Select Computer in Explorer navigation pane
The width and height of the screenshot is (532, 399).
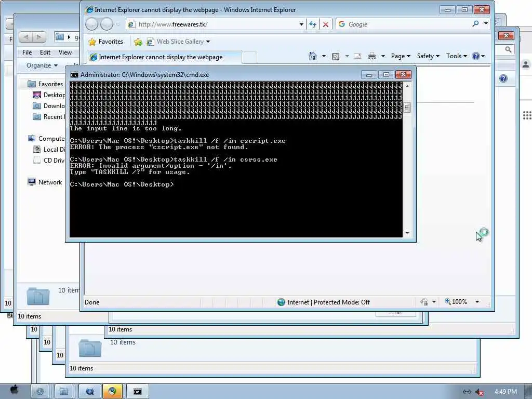[46, 138]
